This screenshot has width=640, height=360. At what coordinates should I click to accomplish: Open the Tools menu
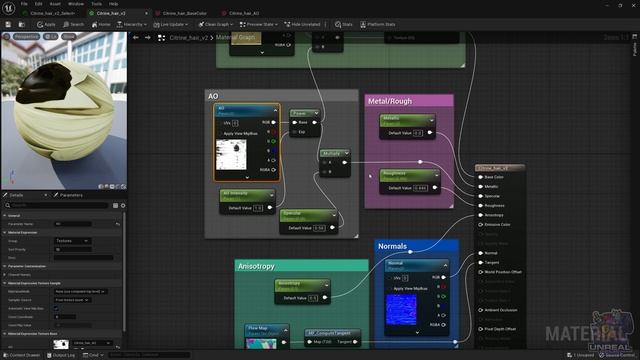click(97, 4)
